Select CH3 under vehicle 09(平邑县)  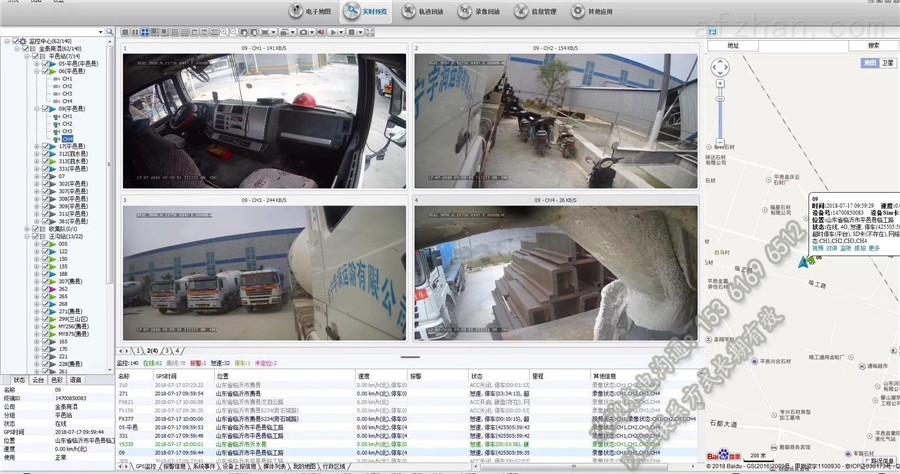coord(67,131)
